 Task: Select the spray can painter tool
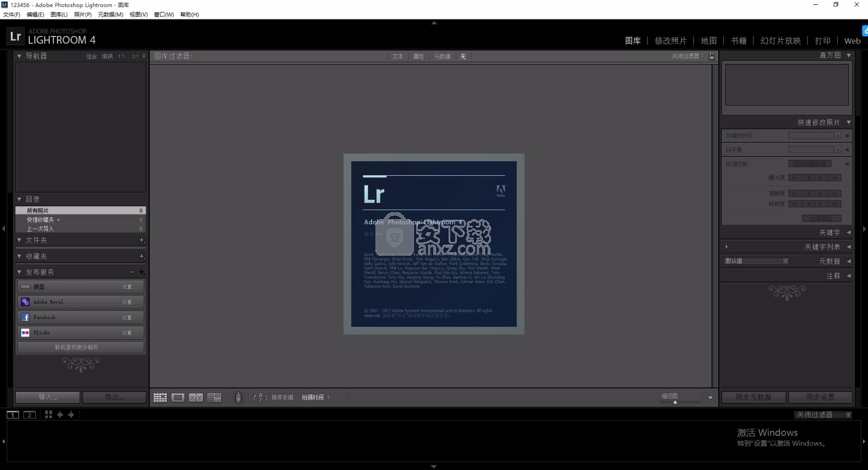tap(238, 398)
